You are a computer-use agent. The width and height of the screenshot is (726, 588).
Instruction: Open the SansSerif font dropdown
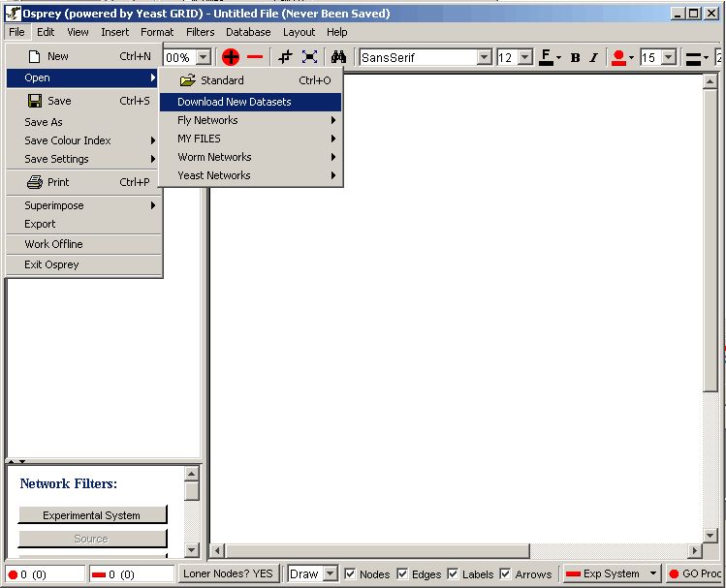click(485, 58)
